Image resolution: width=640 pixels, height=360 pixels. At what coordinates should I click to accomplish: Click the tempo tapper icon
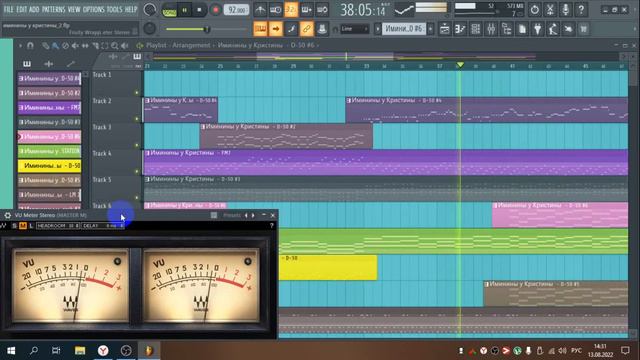(x=553, y=29)
